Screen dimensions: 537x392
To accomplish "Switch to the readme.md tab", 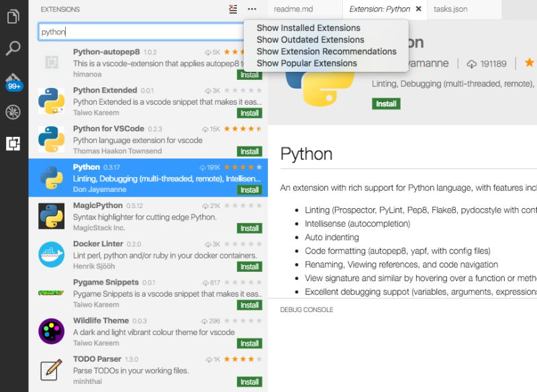I will click(x=294, y=9).
